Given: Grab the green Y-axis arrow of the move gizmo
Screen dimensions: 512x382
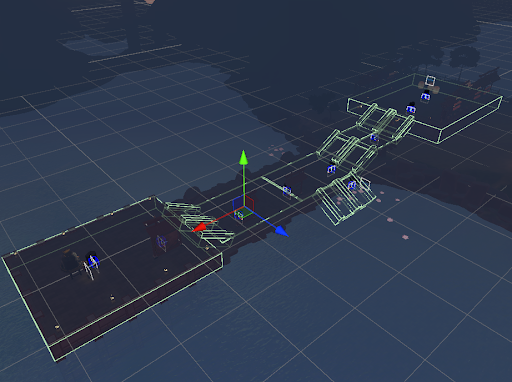Looking at the screenshot, I should [x=244, y=157].
